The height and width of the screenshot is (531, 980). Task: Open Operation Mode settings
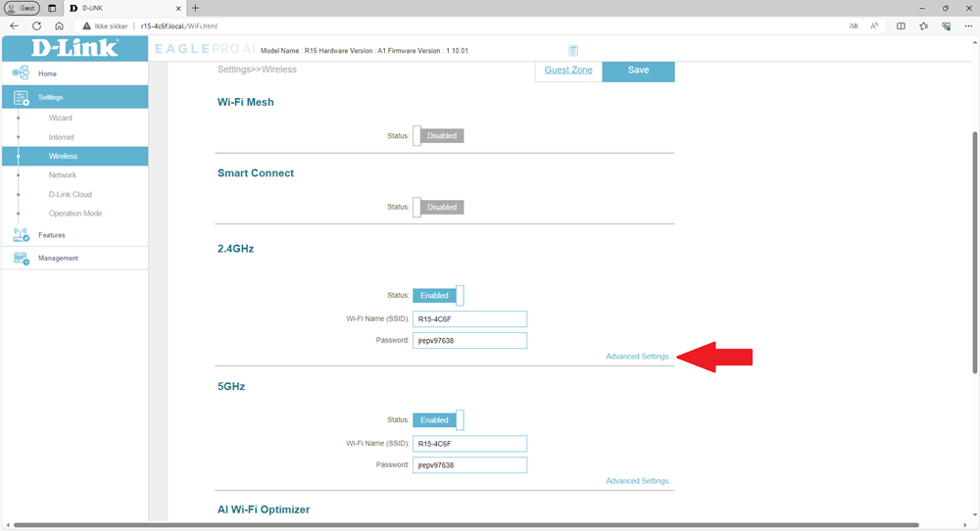75,213
